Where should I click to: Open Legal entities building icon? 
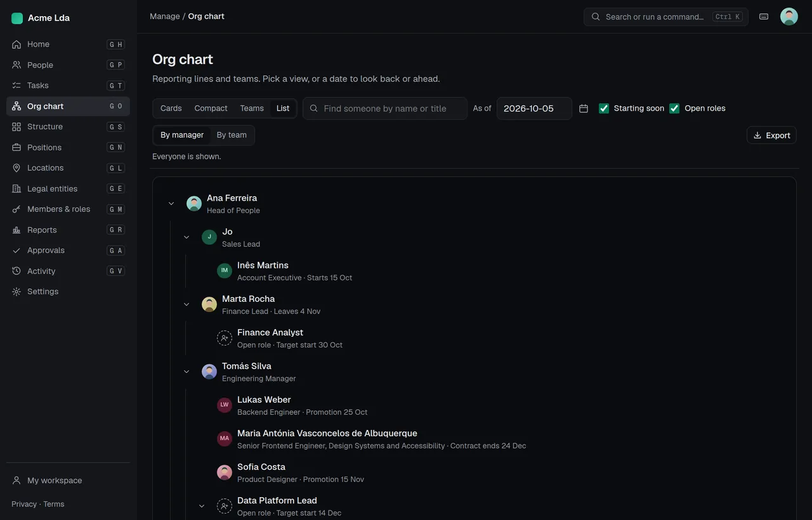click(x=16, y=188)
